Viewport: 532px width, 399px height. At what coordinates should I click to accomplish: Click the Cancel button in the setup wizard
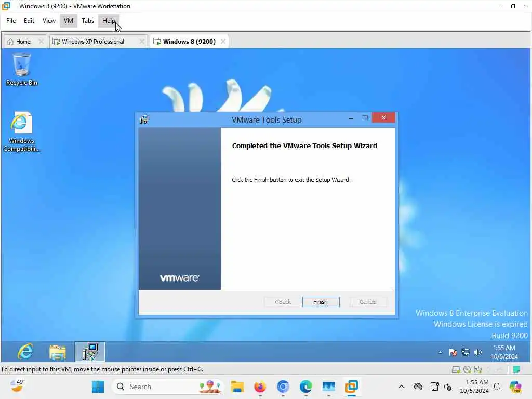[368, 302]
